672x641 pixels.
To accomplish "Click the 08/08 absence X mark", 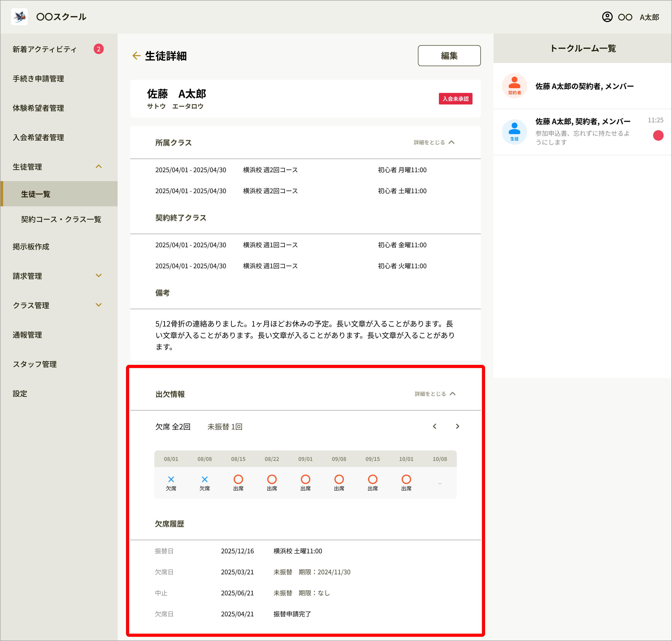I will [x=205, y=479].
